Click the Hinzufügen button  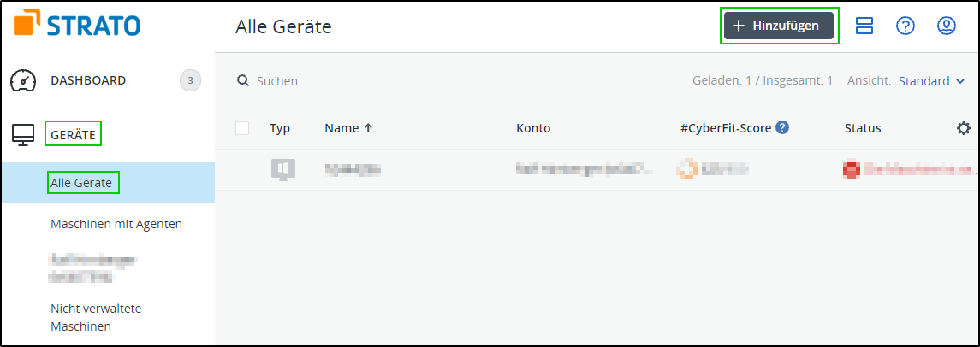click(x=779, y=26)
